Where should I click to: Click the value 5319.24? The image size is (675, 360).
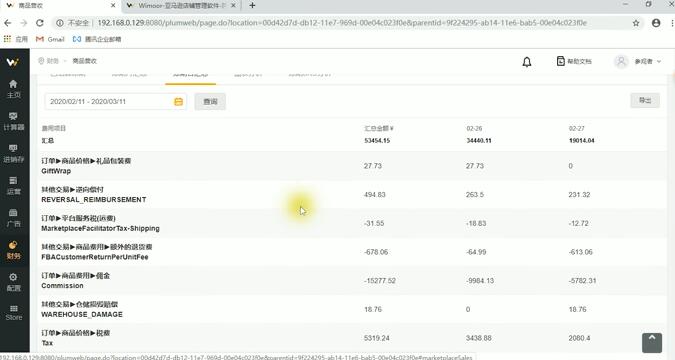click(377, 338)
